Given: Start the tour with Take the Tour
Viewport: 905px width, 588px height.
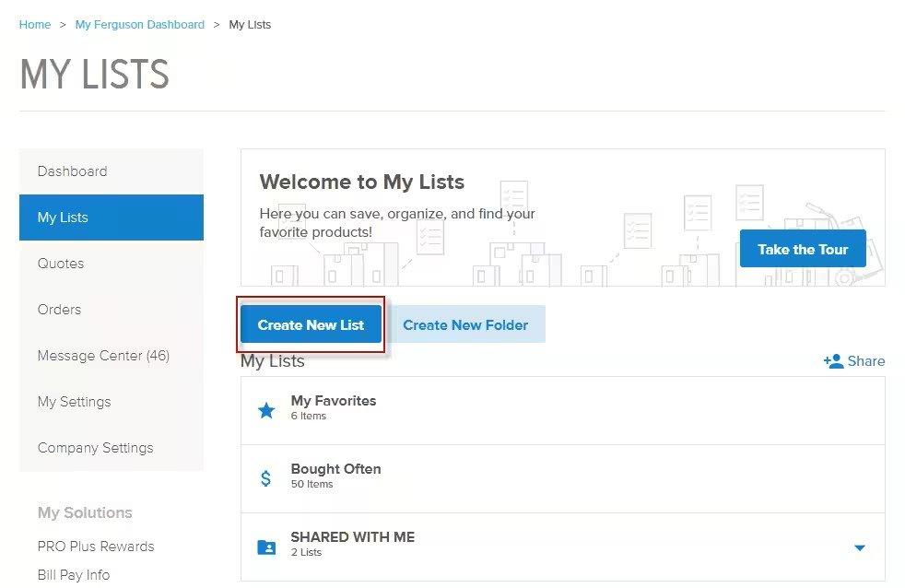Looking at the screenshot, I should 803,249.
